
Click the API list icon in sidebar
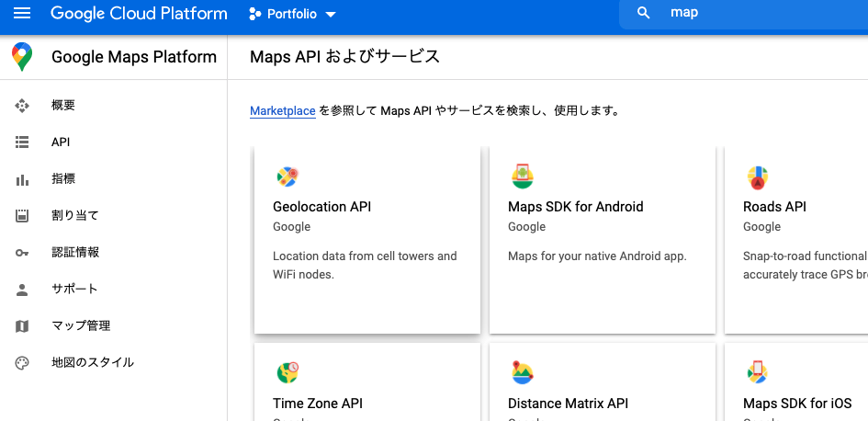pos(22,142)
